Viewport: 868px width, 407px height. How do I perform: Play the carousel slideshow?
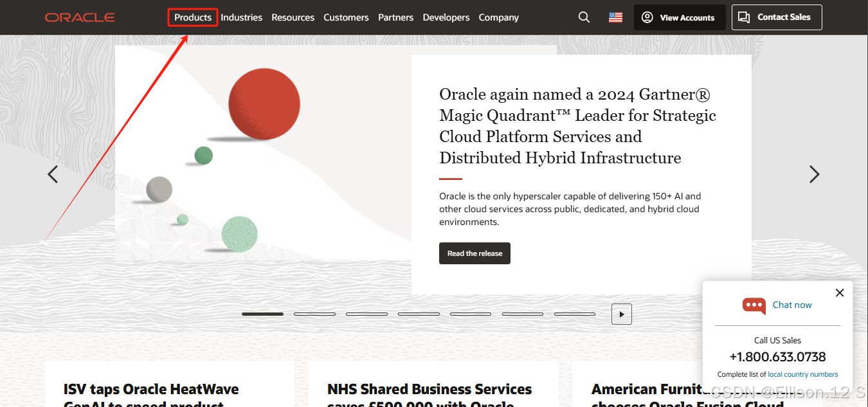point(622,314)
